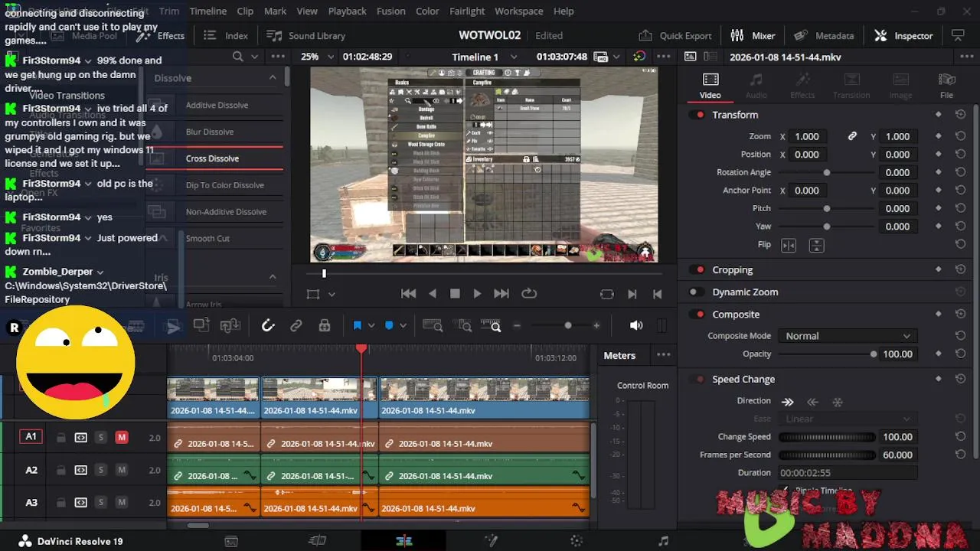Open the Fusion menu
This screenshot has width=980, height=551.
pyautogui.click(x=390, y=11)
